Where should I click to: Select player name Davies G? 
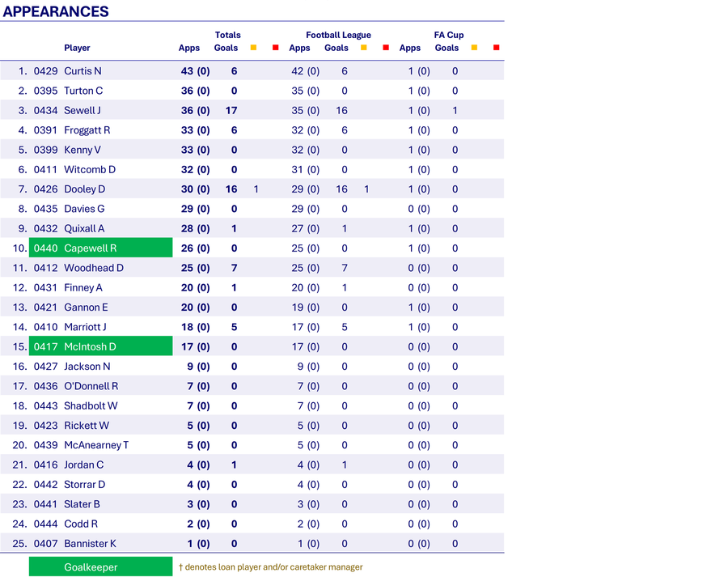84,209
